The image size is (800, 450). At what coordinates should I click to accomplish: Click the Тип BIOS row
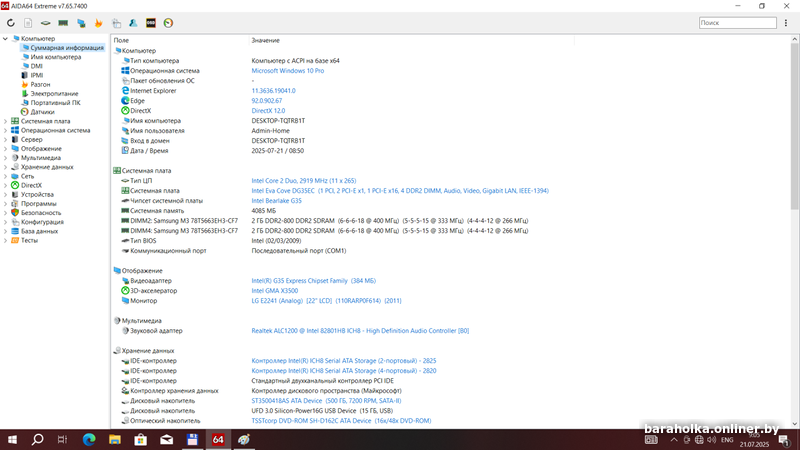[211, 241]
